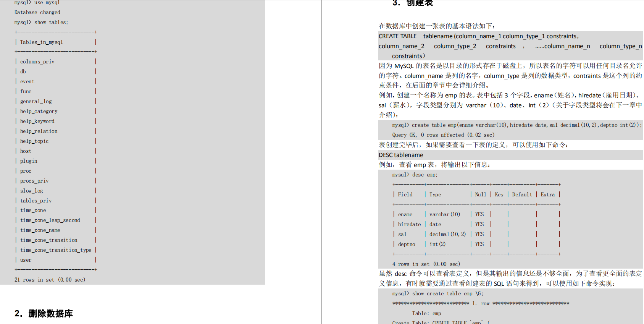The image size is (644, 324).
Task: Click the '1. row' separator line
Action: (481, 303)
